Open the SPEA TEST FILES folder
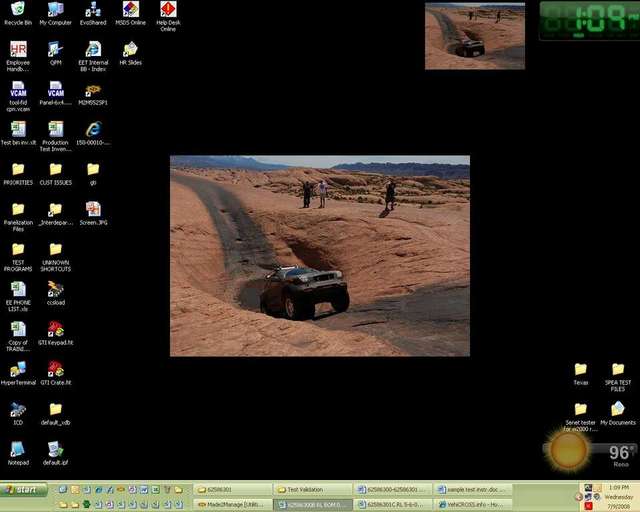This screenshot has width=640, height=512. [618, 376]
